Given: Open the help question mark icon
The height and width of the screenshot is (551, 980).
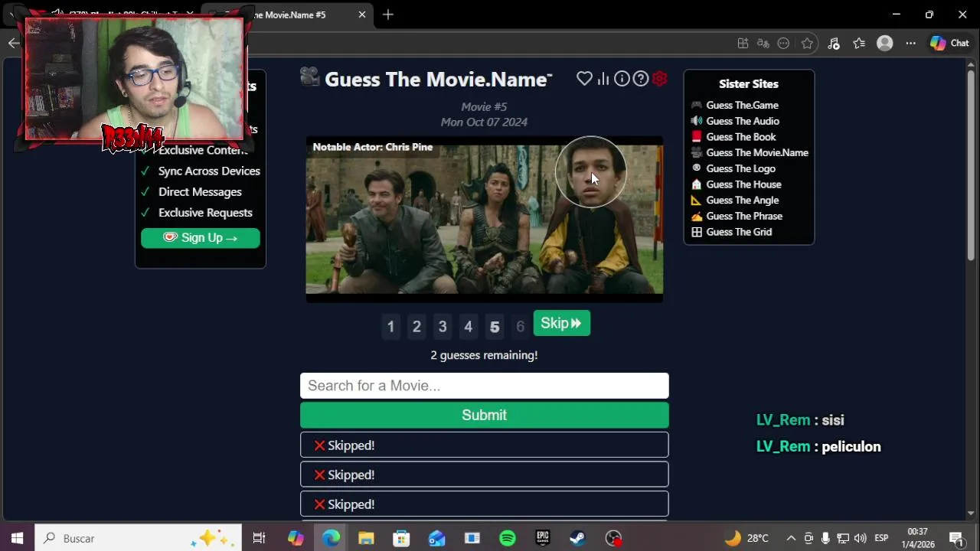Looking at the screenshot, I should pyautogui.click(x=641, y=79).
